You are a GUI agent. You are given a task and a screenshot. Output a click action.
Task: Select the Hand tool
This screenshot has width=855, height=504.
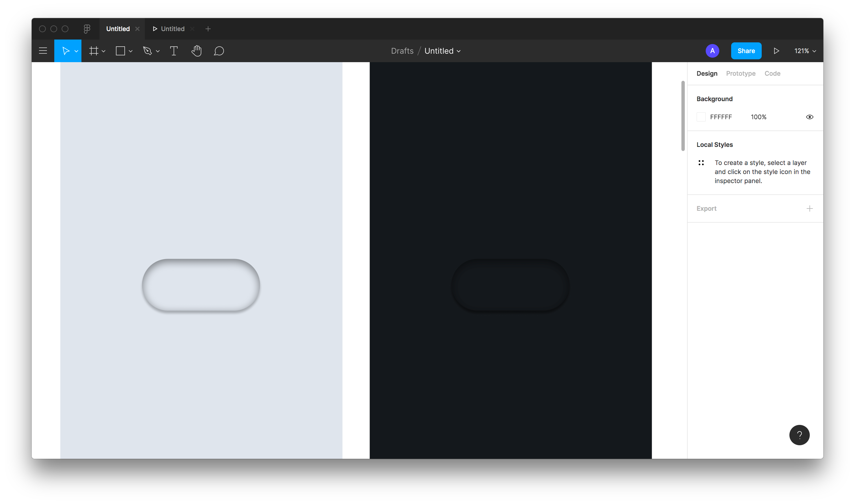pyautogui.click(x=197, y=51)
